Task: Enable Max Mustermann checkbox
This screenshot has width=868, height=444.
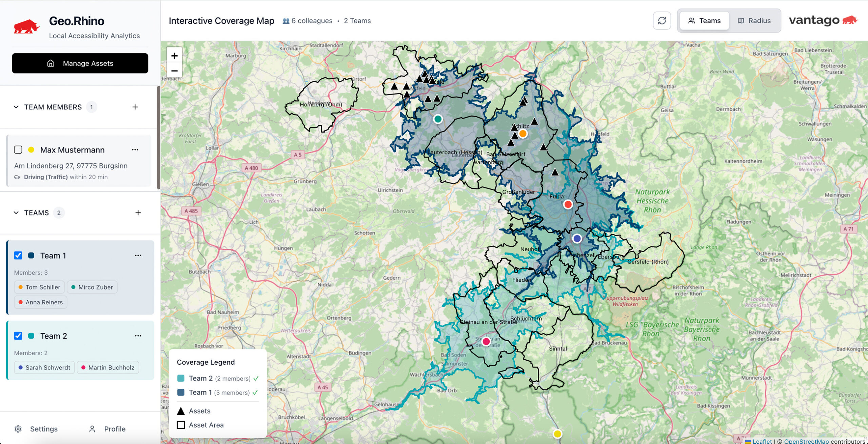Action: (x=18, y=150)
